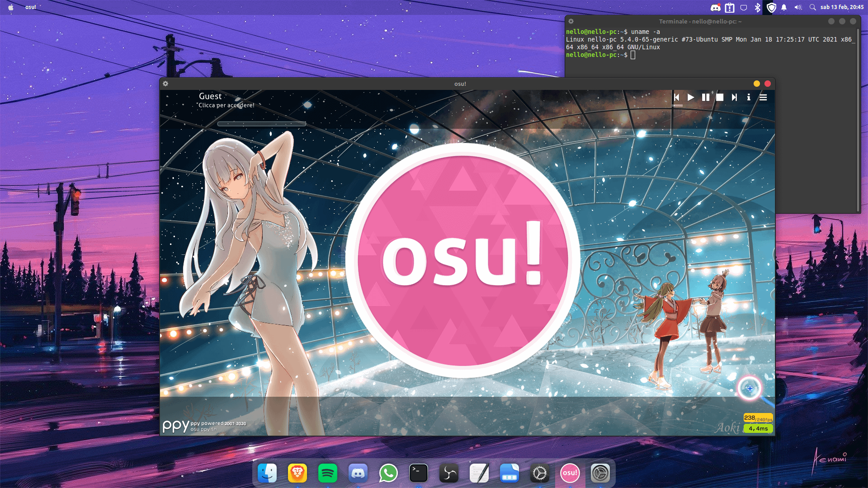This screenshot has width=868, height=488.
Task: Open Spotify from the dock
Action: (x=328, y=473)
